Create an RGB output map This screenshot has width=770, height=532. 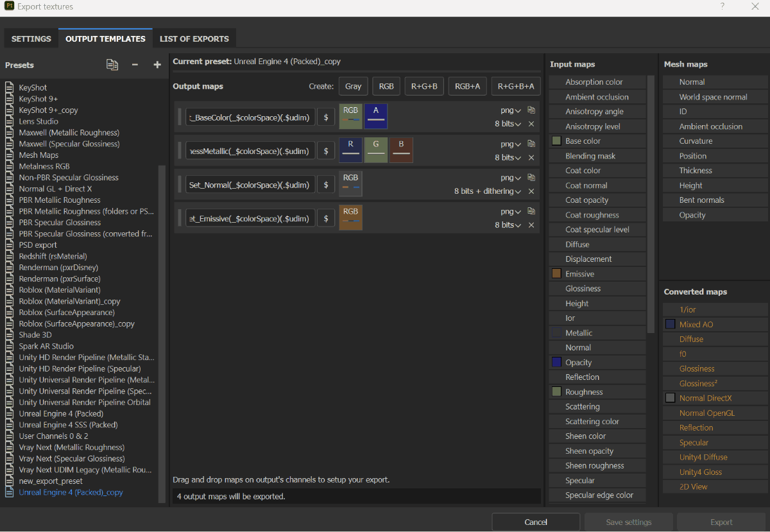(x=386, y=86)
